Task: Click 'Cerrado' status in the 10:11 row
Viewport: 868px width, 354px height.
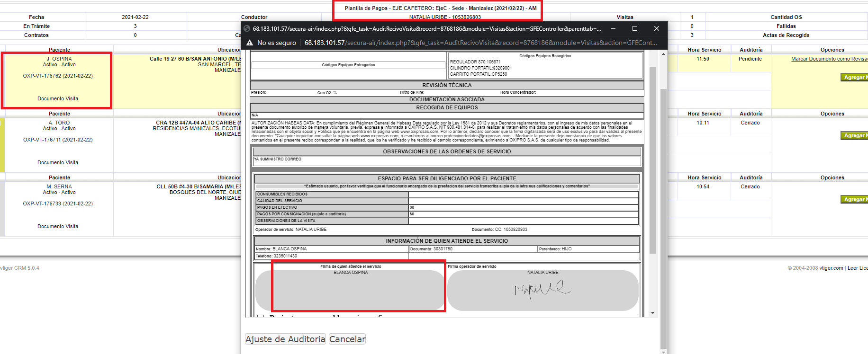Action: (750, 123)
